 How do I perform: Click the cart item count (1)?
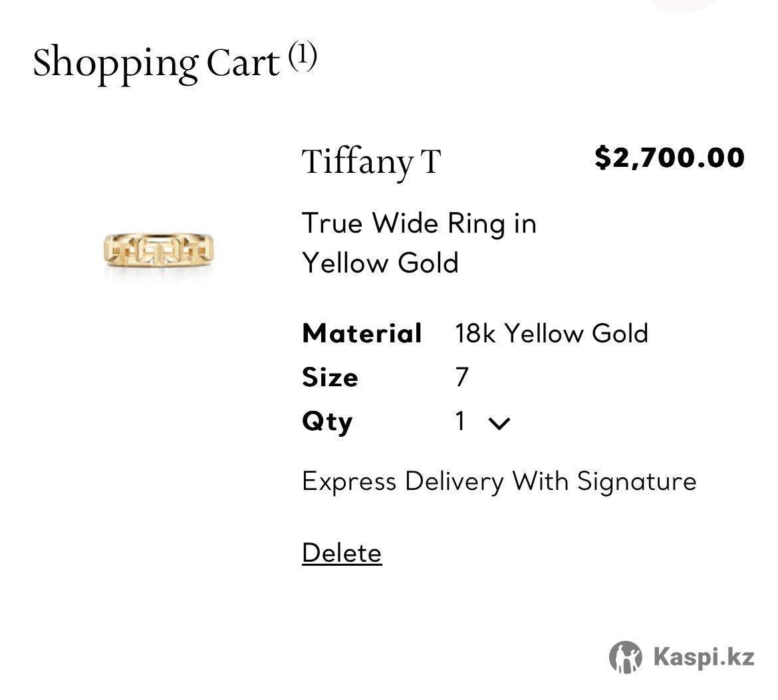point(303,57)
